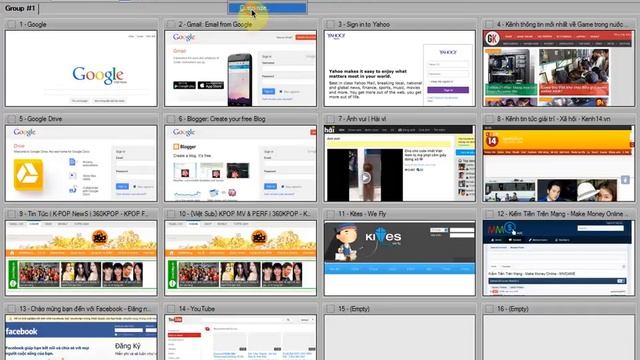The image size is (640, 360).
Task: Select the '7 - Ảnh vui | Hài vl' title
Action: tap(362, 119)
